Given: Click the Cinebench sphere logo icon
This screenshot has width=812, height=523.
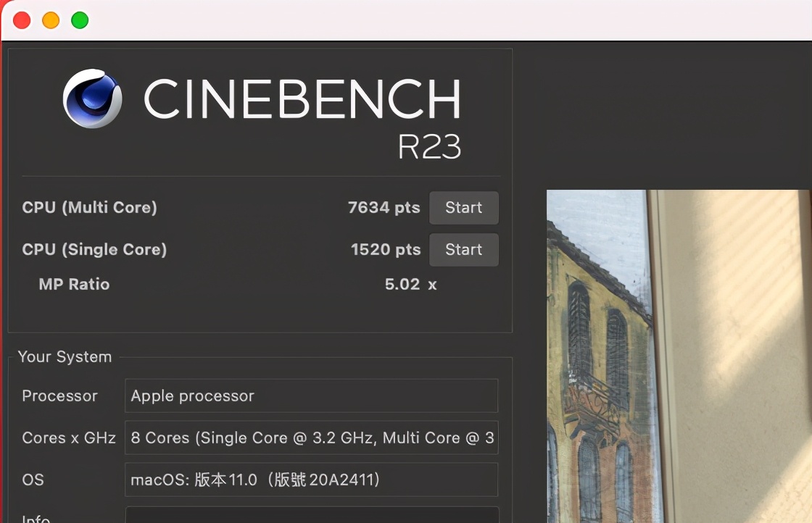Looking at the screenshot, I should (x=92, y=99).
